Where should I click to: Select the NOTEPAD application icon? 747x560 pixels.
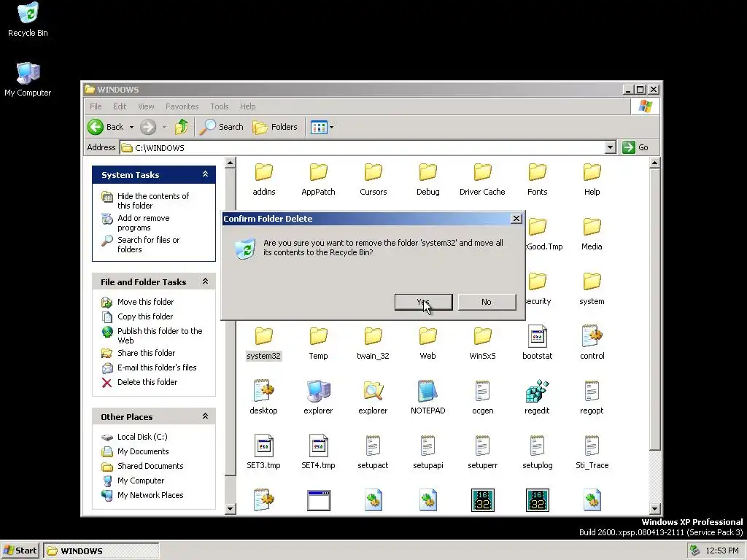[427, 391]
